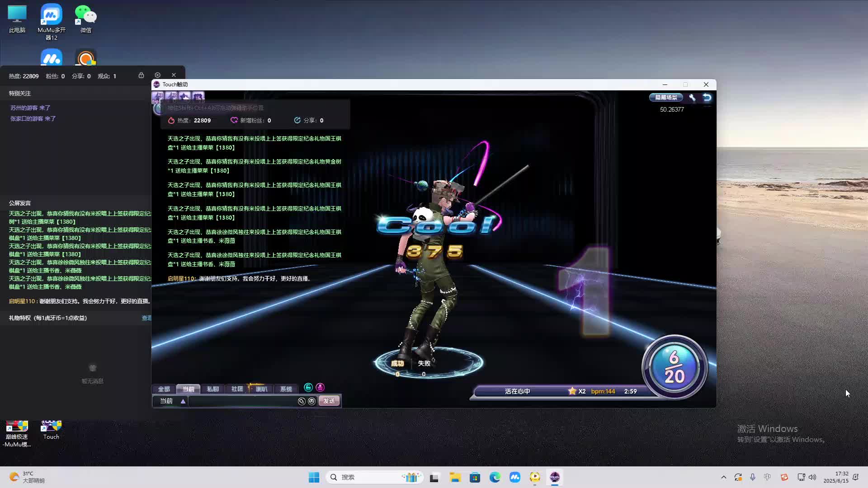The height and width of the screenshot is (488, 868).
Task: Switch to the 私聊 chat tab
Action: pyautogui.click(x=212, y=389)
